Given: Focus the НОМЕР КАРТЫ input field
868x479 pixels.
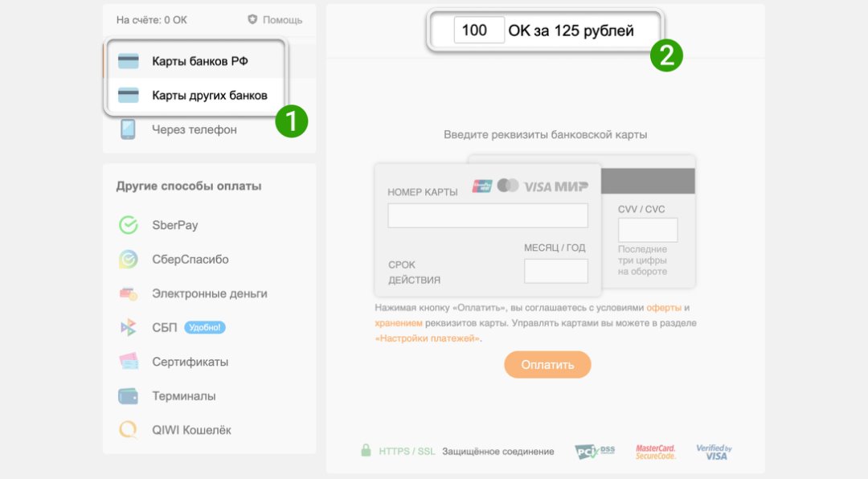Looking at the screenshot, I should click(488, 215).
